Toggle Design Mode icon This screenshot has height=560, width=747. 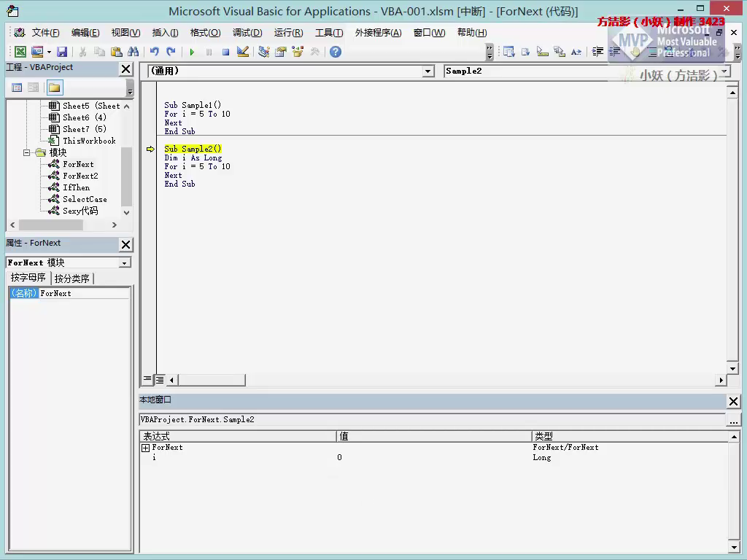point(243,52)
